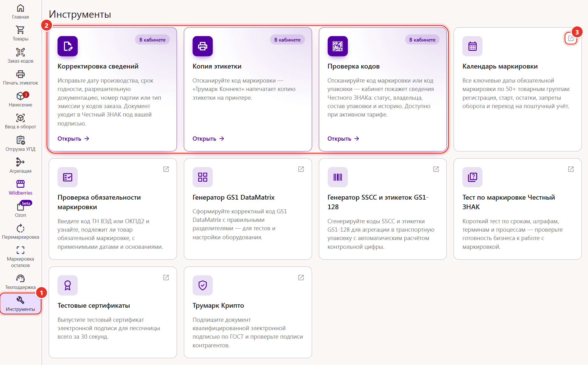Click external-link icon on Проверка обязательности маркировки

(166, 169)
